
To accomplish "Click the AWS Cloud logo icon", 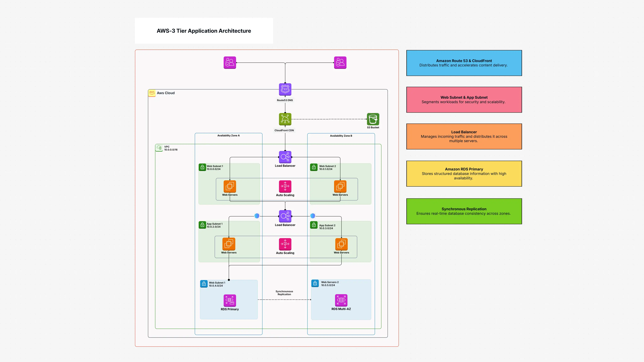I will pos(152,93).
